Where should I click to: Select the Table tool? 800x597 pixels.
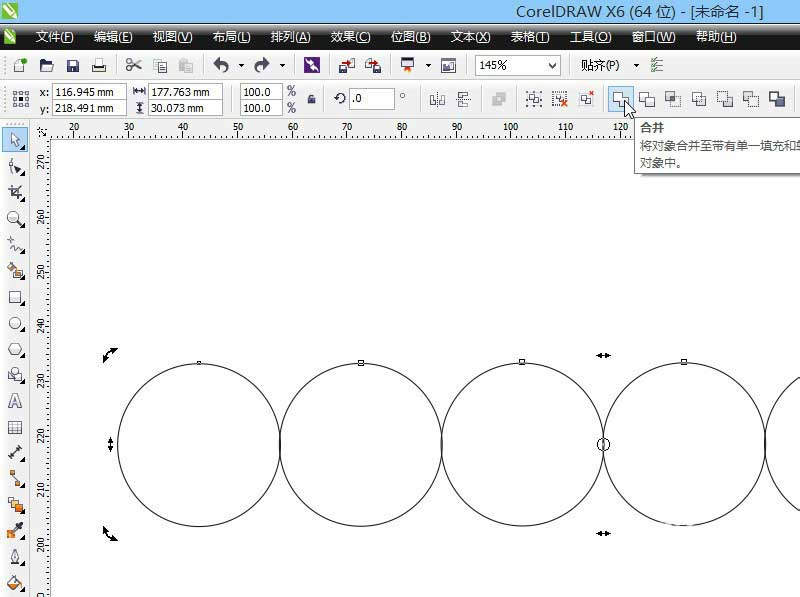(x=15, y=427)
